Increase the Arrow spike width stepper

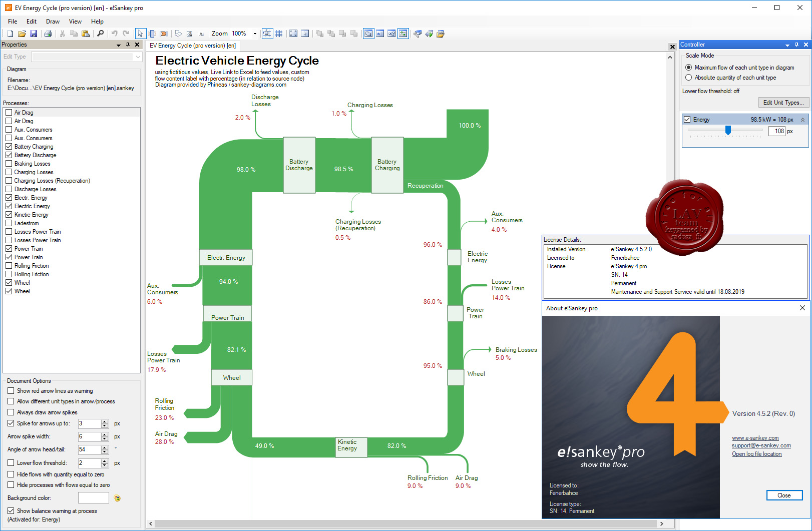[x=105, y=435]
